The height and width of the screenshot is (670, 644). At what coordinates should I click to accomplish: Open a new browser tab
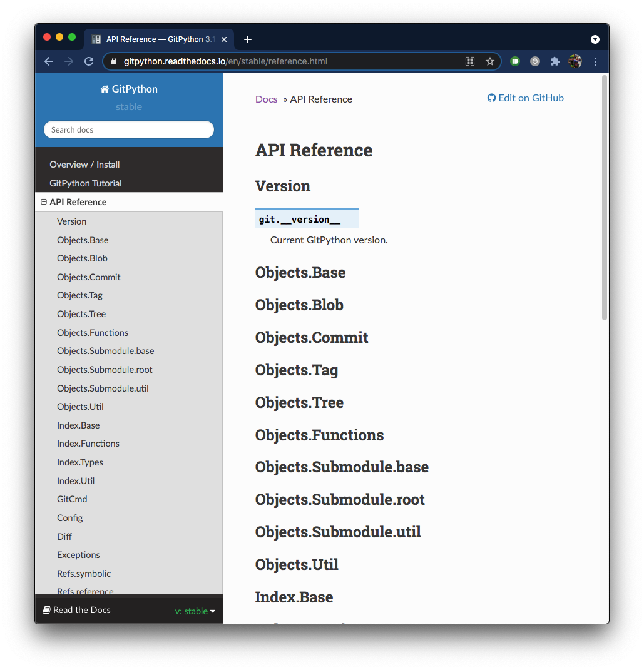248,39
